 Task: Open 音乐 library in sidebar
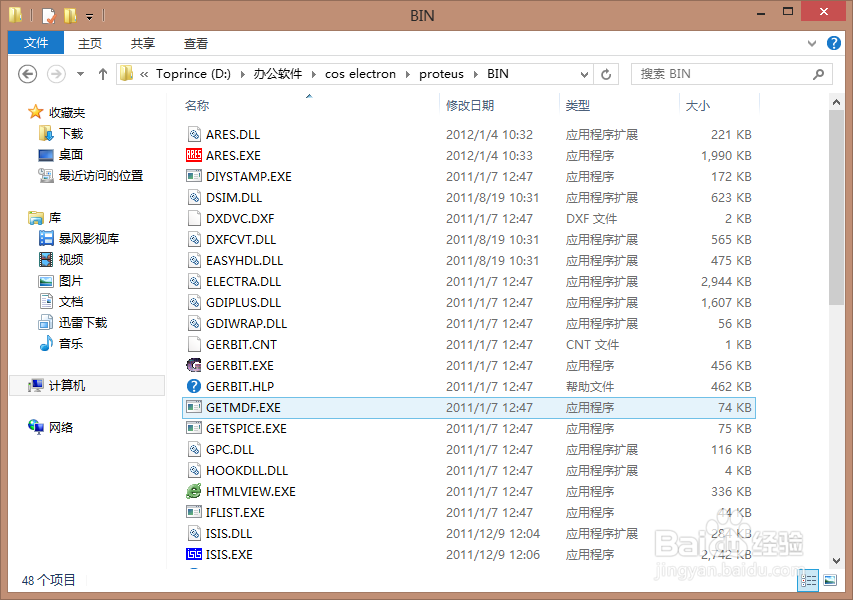[71, 344]
